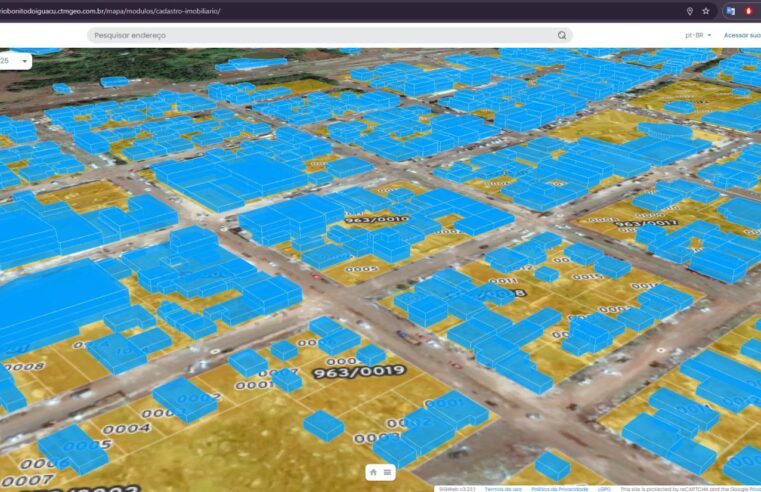761x492 pixels.
Task: Open the hamburger menu icon on the map
Action: pos(387,472)
